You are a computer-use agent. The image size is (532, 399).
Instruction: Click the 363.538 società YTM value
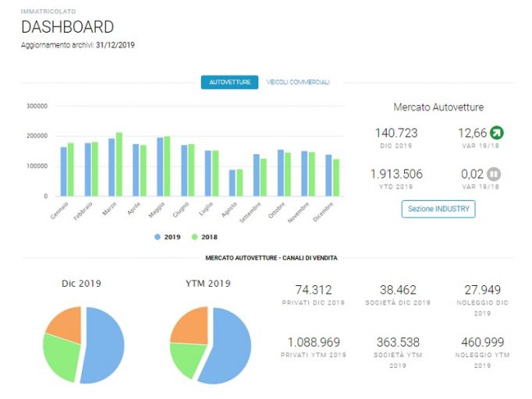tap(398, 342)
